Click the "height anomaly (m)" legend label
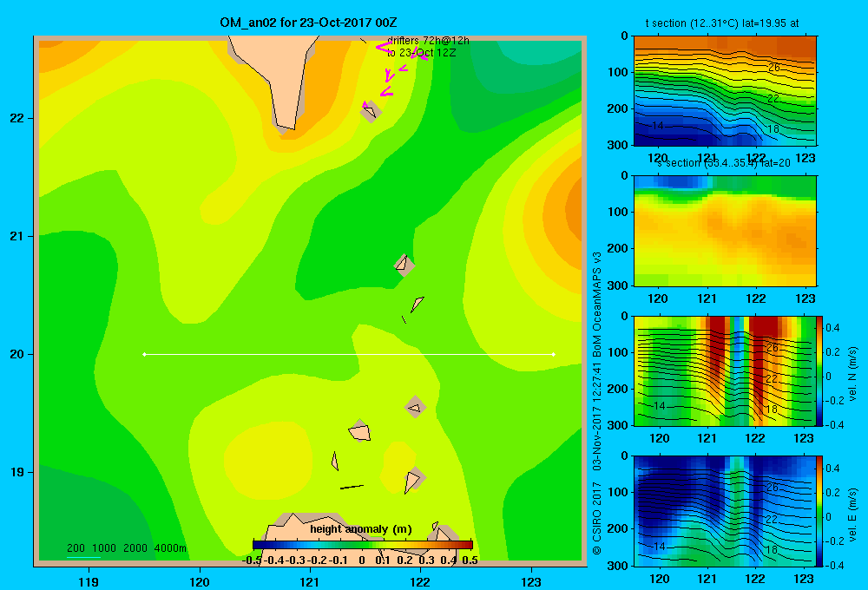The height and width of the screenshot is (590, 868). point(361,529)
